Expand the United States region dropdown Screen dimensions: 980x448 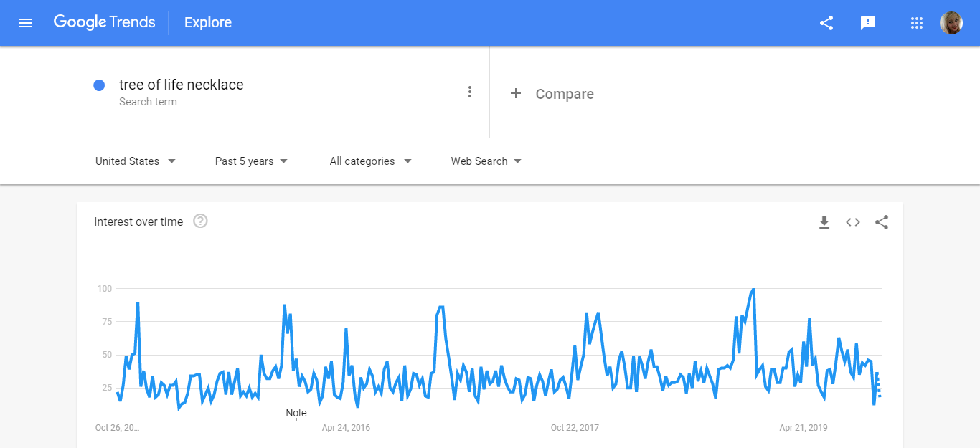[x=136, y=161]
